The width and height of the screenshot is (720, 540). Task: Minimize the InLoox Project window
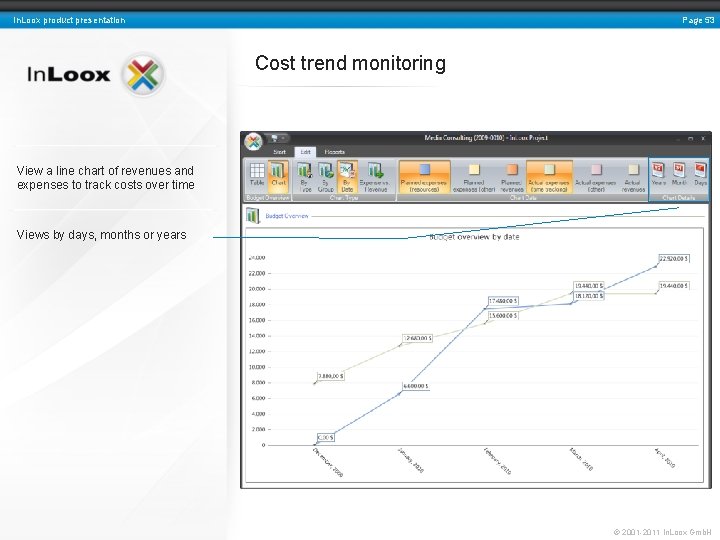(677, 138)
